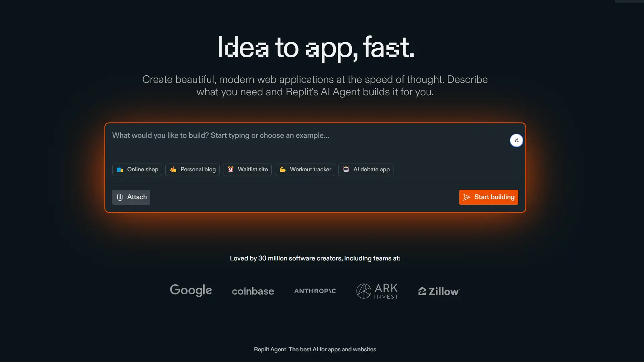This screenshot has width=644, height=362.
Task: Select Personal blog suggestion chip
Action: click(193, 169)
